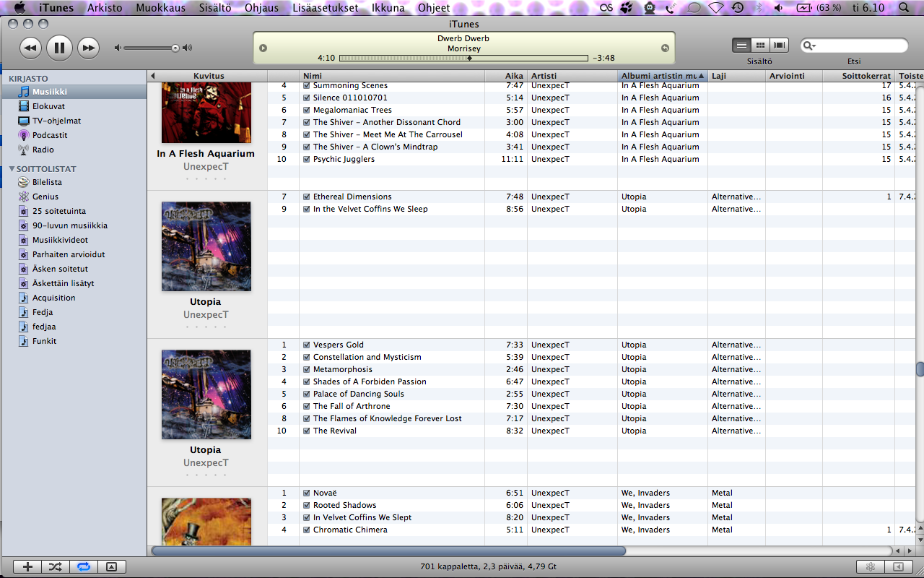Uncheck the Chromatic Chimera checkbox
This screenshot has width=924, height=578.
307,530
